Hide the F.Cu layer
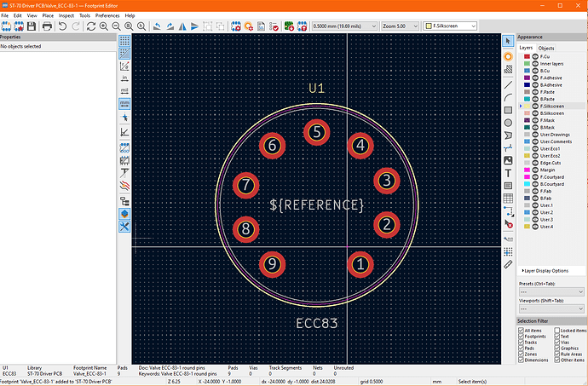 click(x=535, y=56)
